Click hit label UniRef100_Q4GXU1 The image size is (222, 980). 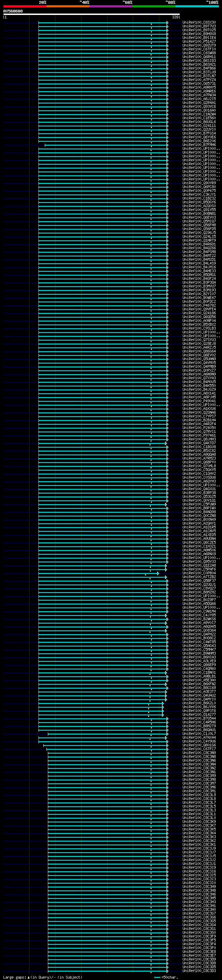point(199,489)
